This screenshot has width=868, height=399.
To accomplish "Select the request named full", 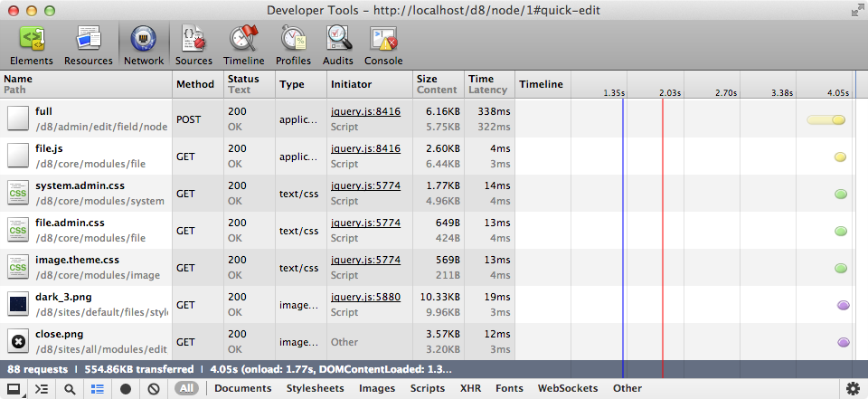I will [x=43, y=112].
